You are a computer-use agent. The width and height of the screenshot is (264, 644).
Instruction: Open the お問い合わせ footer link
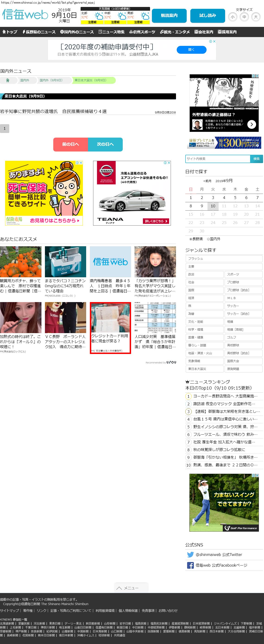point(168,610)
